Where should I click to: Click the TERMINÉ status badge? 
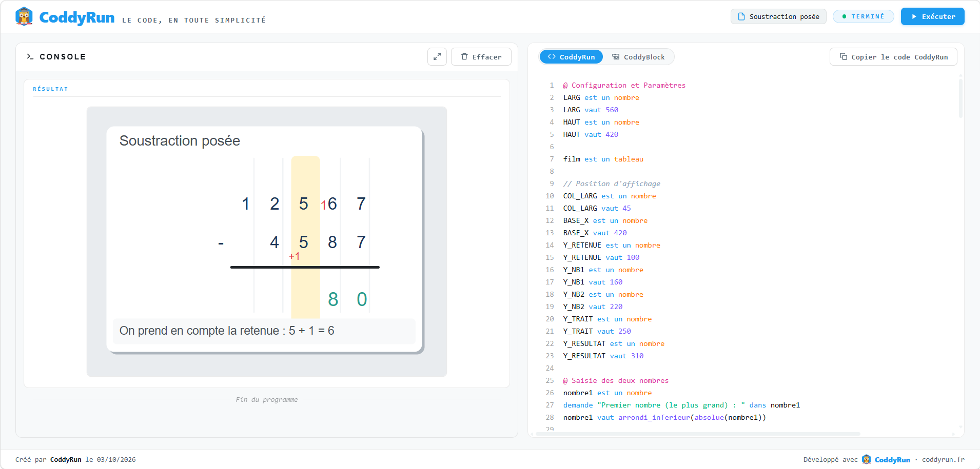pos(863,16)
